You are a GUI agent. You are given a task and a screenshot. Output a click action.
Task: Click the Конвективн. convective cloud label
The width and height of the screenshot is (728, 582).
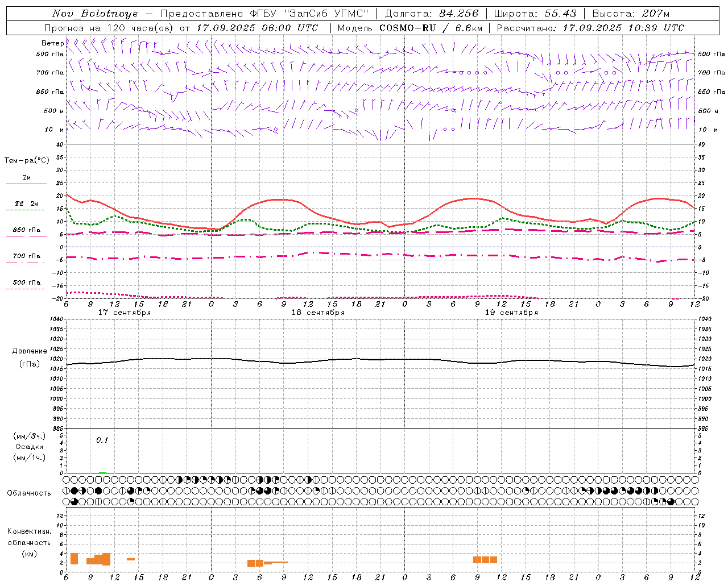point(30,531)
